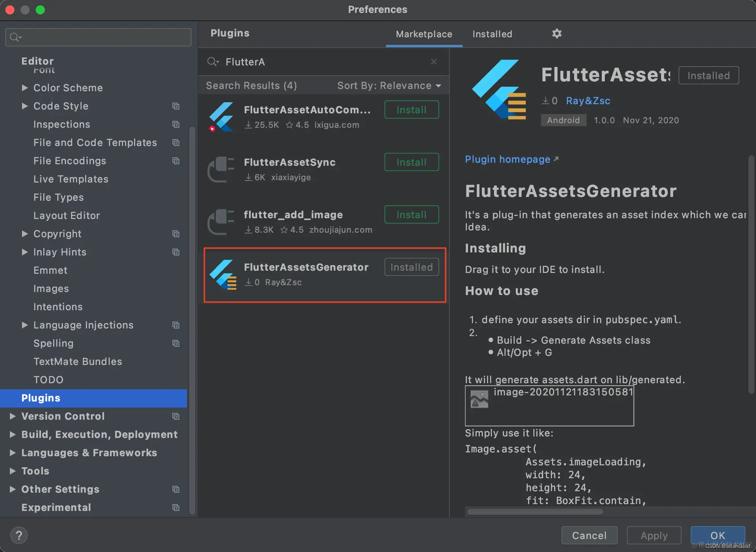Install the FlutterAssetSync plugin
The height and width of the screenshot is (552, 756).
(x=411, y=162)
